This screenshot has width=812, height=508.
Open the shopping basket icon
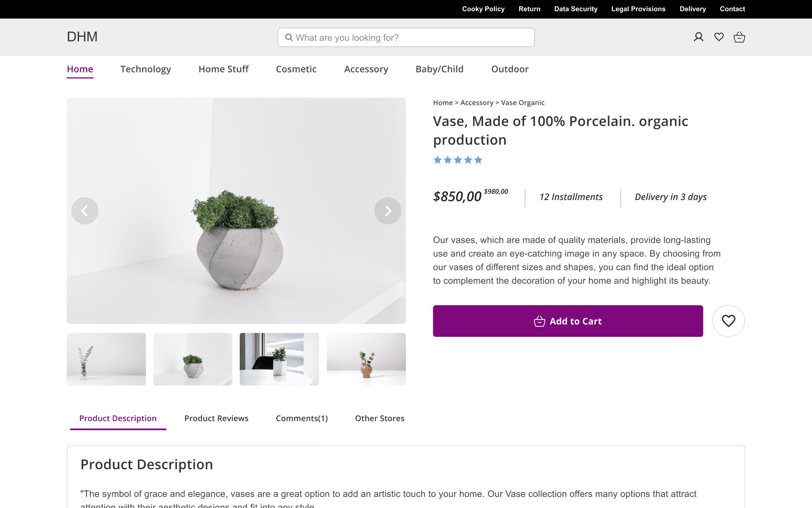point(739,37)
